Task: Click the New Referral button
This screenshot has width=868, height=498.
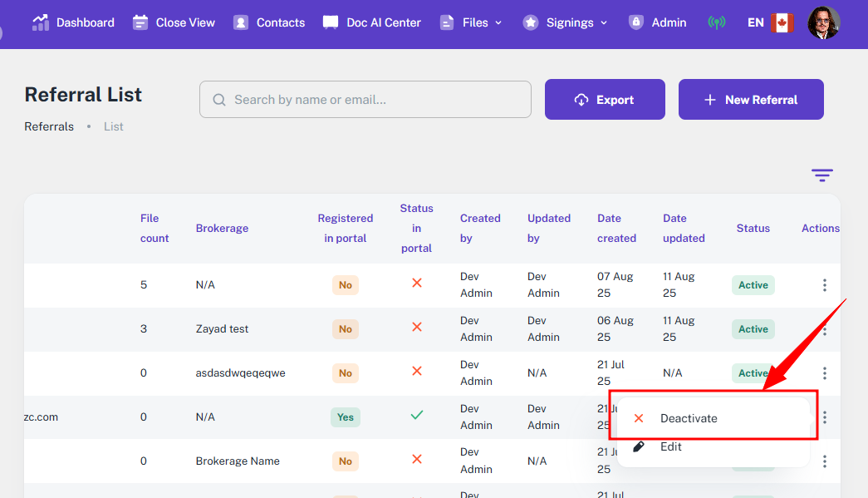Action: (x=751, y=100)
